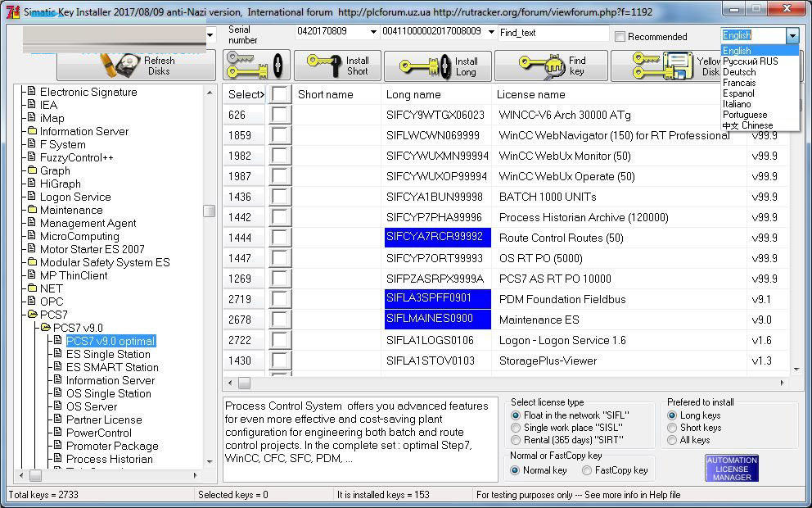Expand the long serial number 00411000002017008009 dropdown
Image resolution: width=812 pixels, height=508 pixels.
pos(491,32)
